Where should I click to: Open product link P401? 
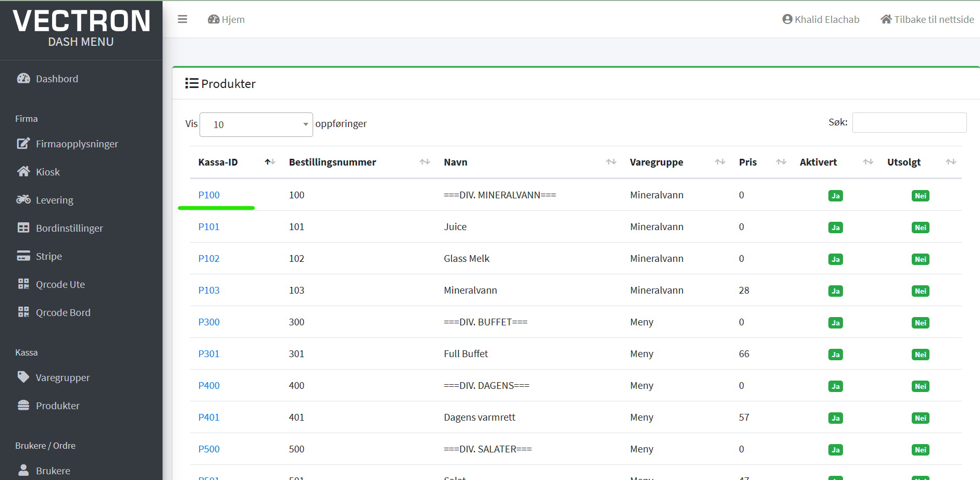209,417
